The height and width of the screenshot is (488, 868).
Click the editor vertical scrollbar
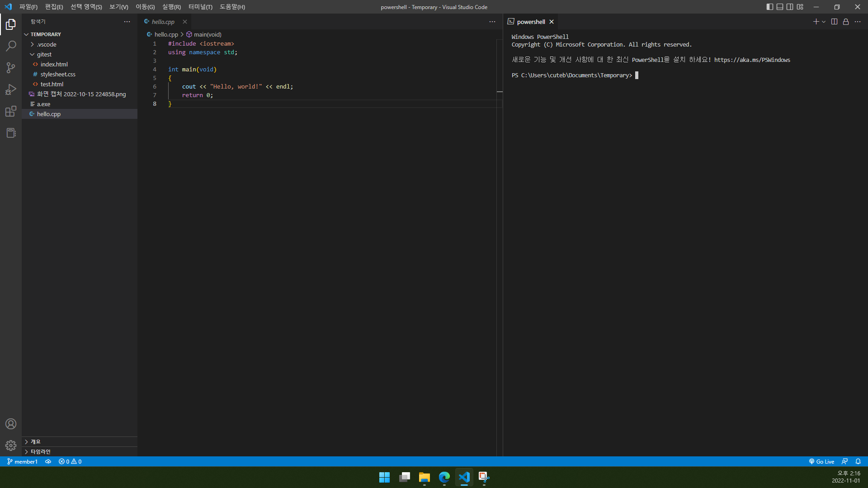tap(500, 249)
